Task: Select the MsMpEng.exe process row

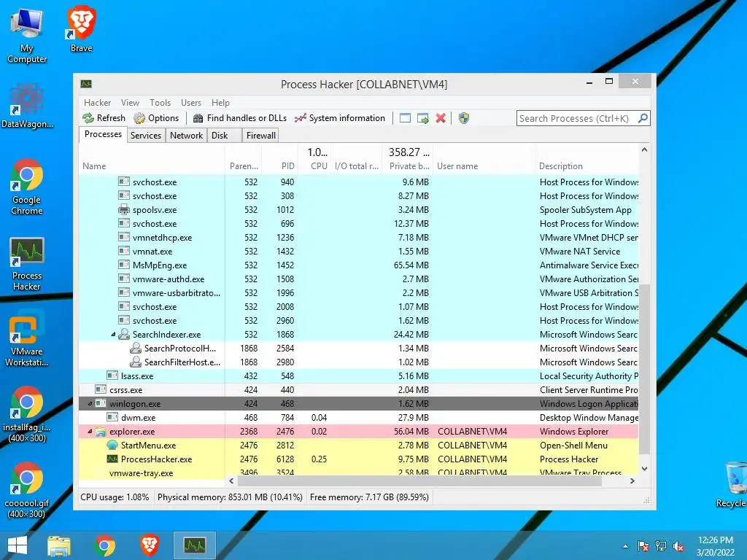Action: 358,265
